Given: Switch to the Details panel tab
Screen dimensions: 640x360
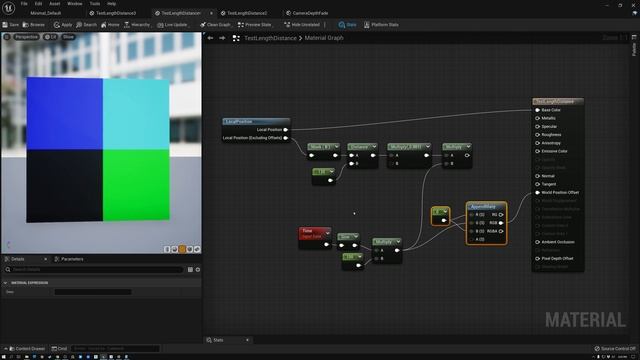Looking at the screenshot, I should click(18, 259).
